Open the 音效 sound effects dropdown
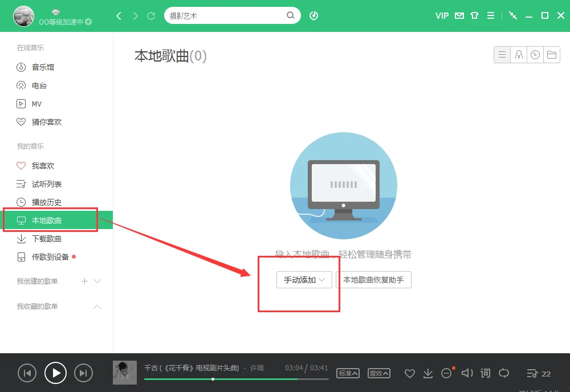 coord(379,373)
